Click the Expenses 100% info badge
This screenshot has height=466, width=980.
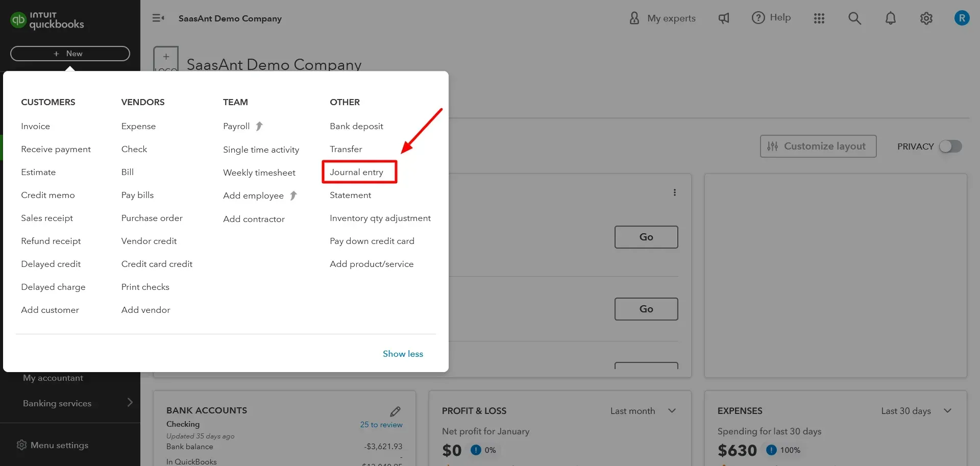(x=771, y=450)
